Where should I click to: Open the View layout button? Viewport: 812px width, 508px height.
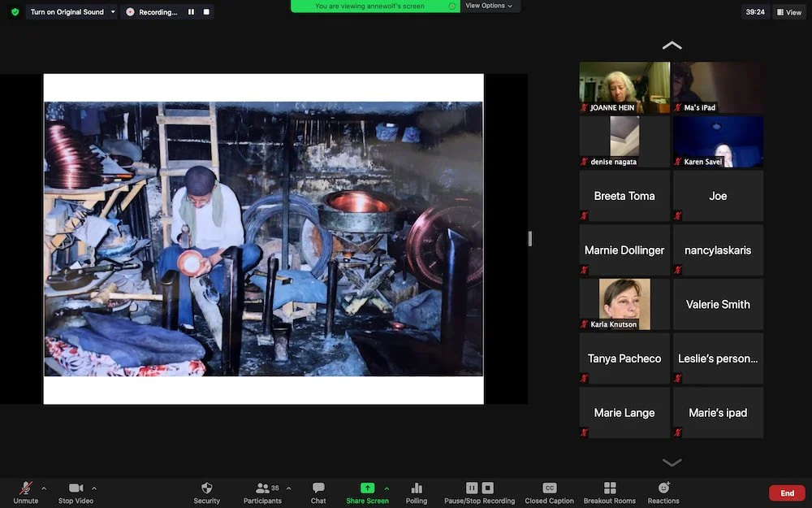[x=788, y=12]
